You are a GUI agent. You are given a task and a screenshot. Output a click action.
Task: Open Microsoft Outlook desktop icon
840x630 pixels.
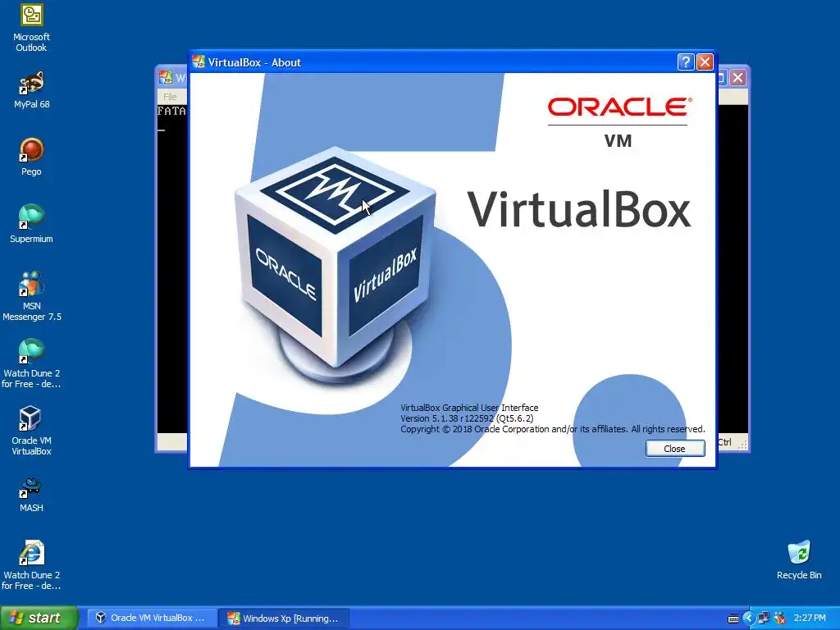[31, 28]
